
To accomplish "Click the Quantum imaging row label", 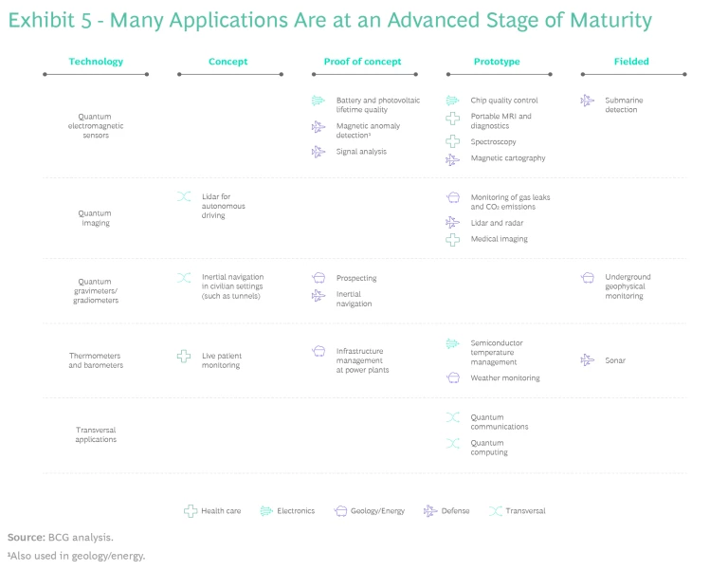I will [95, 218].
